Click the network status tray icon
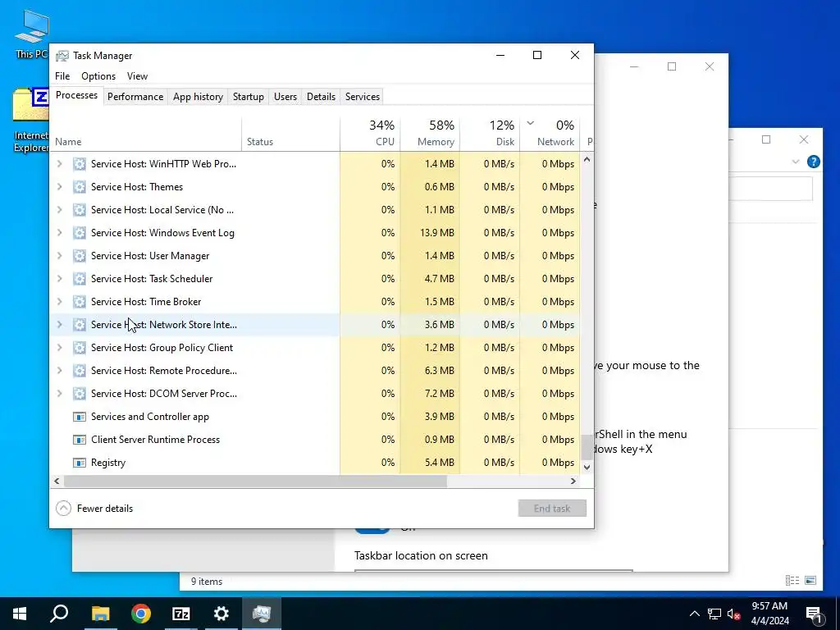 click(x=714, y=614)
